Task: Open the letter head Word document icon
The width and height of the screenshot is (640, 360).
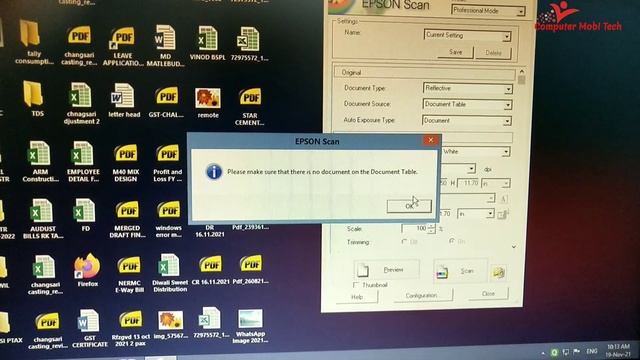Action: coord(124,100)
